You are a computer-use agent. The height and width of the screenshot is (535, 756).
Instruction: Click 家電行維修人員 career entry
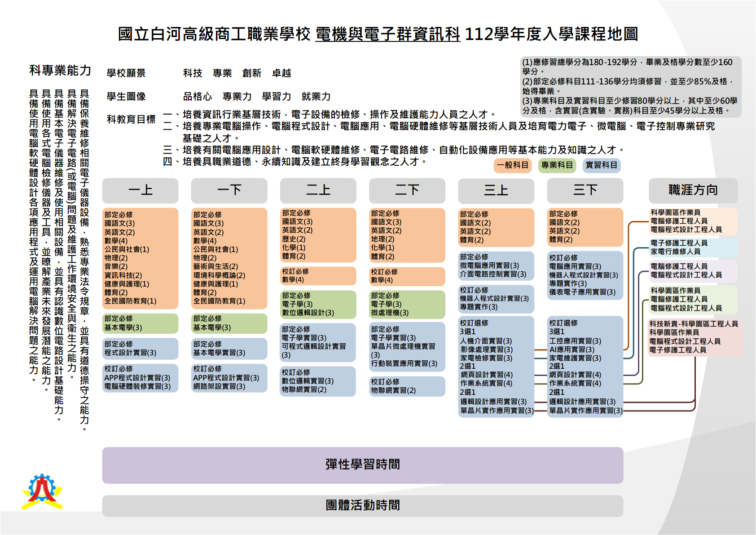point(675,252)
